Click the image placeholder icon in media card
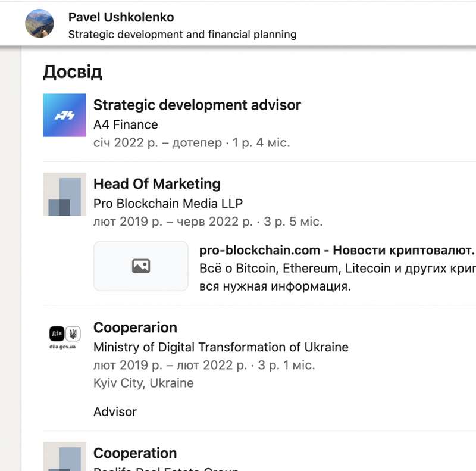This screenshot has width=476, height=471. tap(141, 266)
